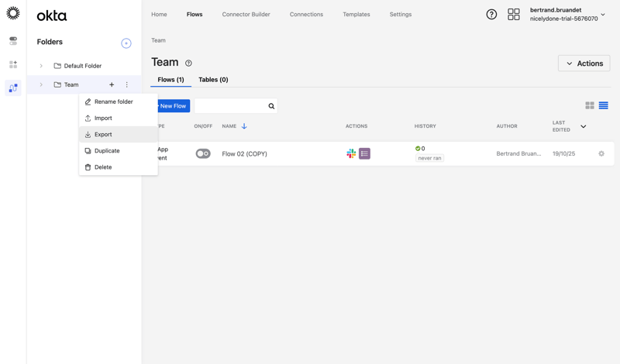Screen dimensions: 620x364
Task: Click the Okta sunburst logo icon
Action: click(13, 13)
